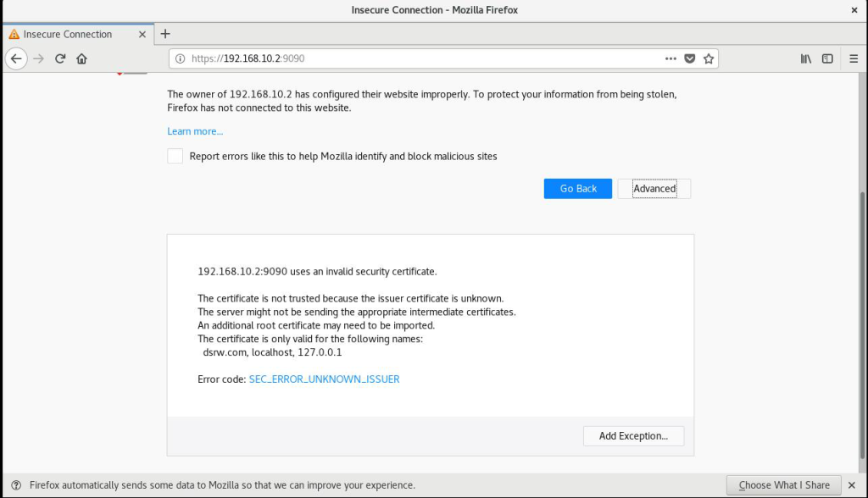Image resolution: width=868 pixels, height=498 pixels.
Task: Click the 'dsrw.com, localhost, 127.0.0.1' names line
Action: click(x=272, y=352)
